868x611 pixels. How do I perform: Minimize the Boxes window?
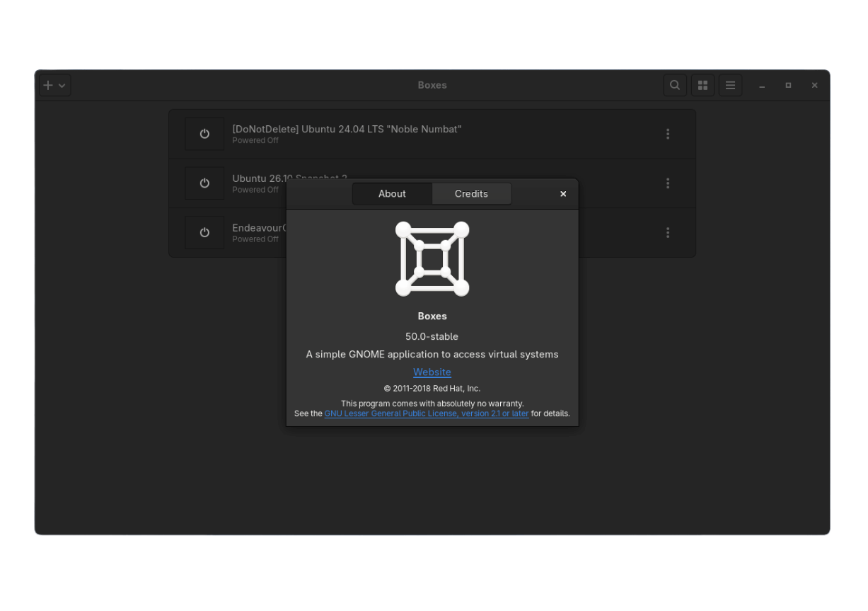click(762, 85)
